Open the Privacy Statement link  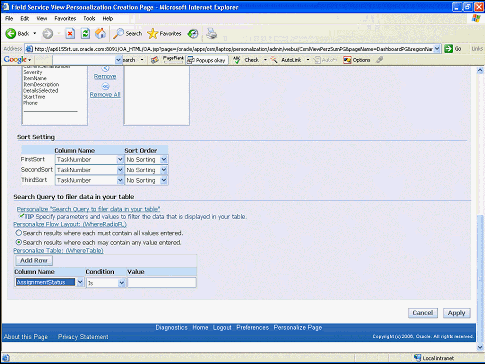pos(83,337)
